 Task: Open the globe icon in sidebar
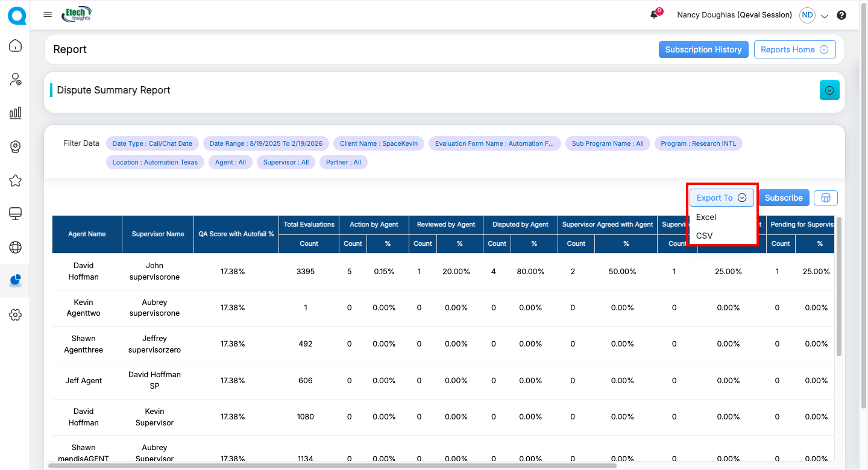pos(16,247)
